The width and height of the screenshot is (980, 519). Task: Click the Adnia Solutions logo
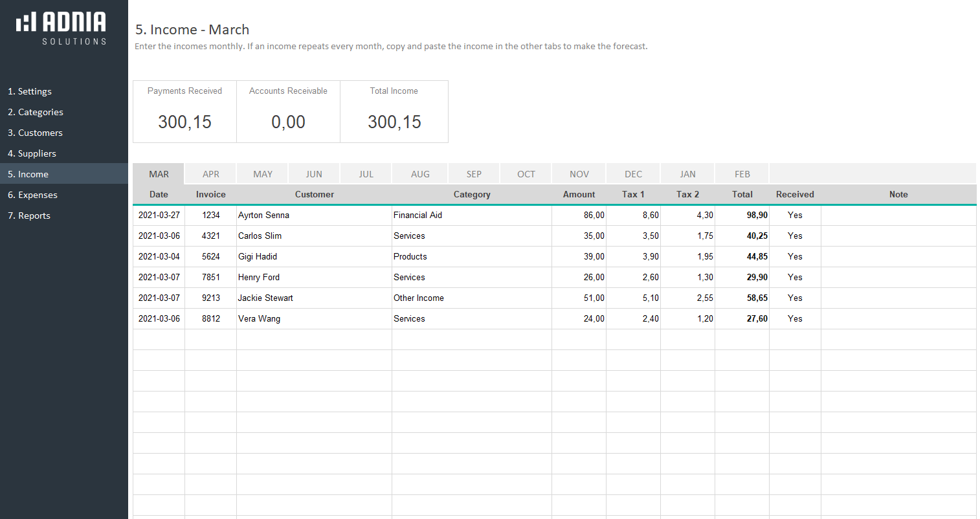coord(61,28)
